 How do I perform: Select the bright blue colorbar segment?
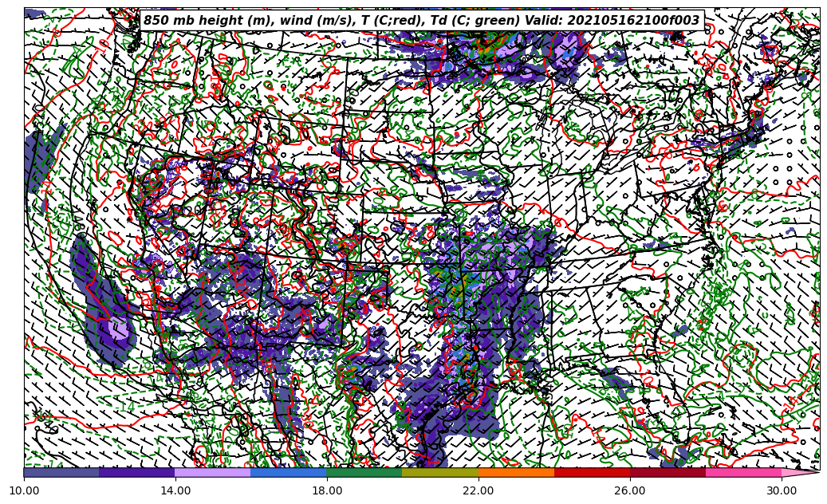[289, 472]
